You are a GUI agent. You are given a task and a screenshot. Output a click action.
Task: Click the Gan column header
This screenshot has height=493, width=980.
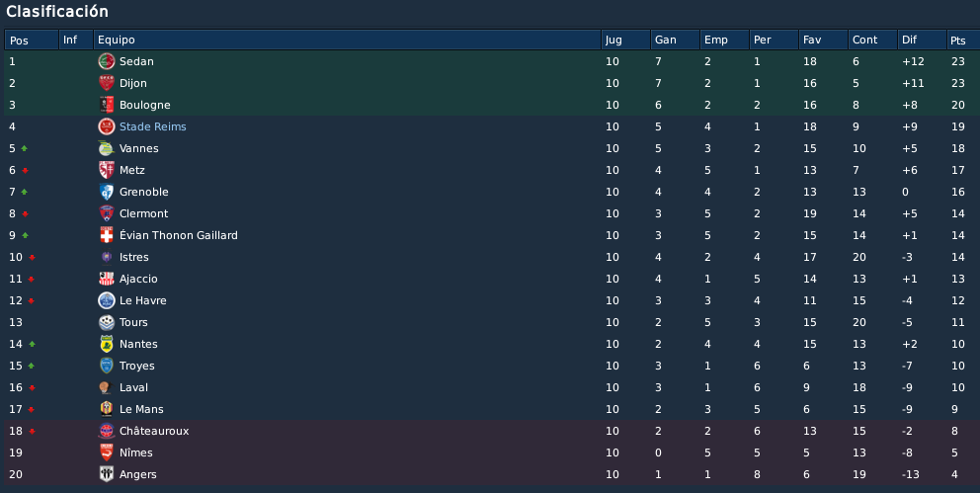(x=675, y=40)
